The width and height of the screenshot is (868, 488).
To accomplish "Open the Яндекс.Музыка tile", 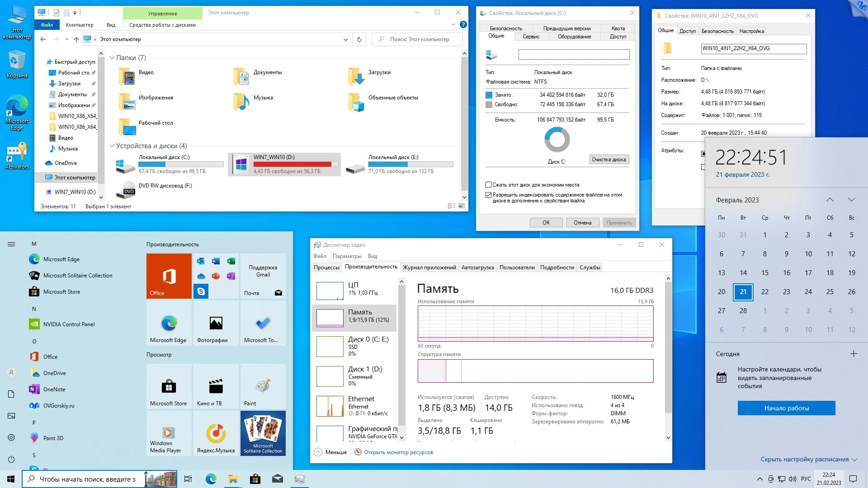I will (216, 433).
